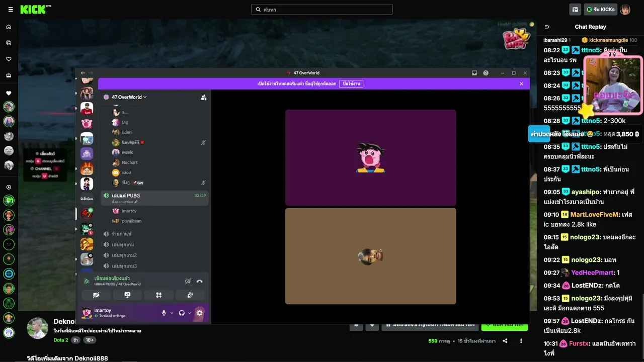Click the share icon below the video
This screenshot has width=644, height=362.
(x=505, y=341)
